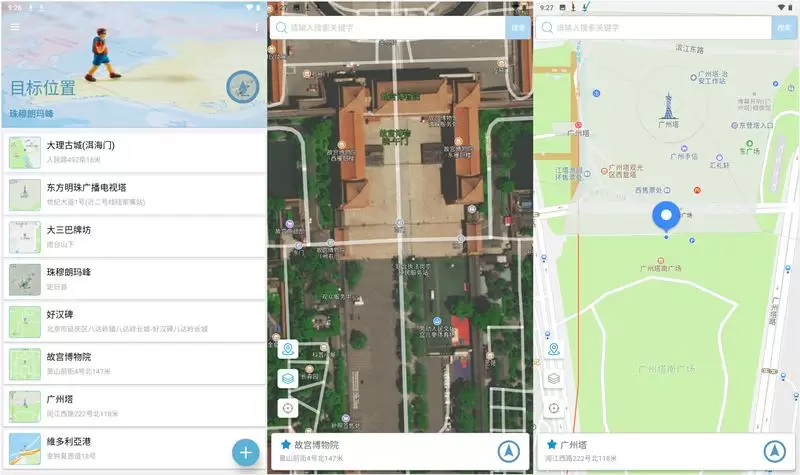Open thumbnail of the 珠穆朗玛峰 list row
This screenshot has width=800, height=475.
coord(24,279)
